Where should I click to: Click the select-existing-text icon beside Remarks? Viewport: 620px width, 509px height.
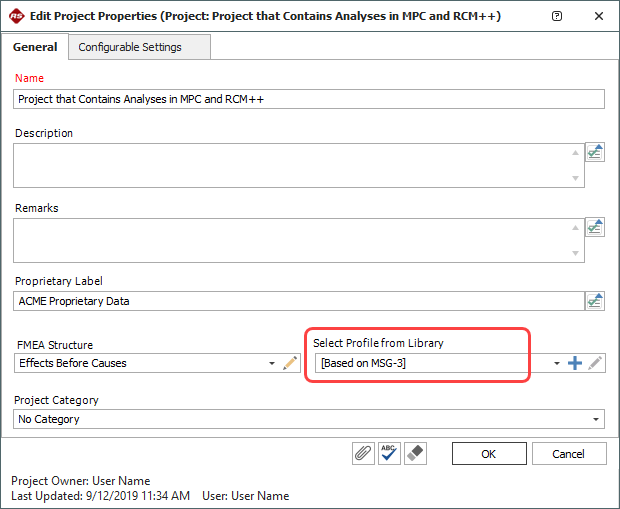[595, 227]
